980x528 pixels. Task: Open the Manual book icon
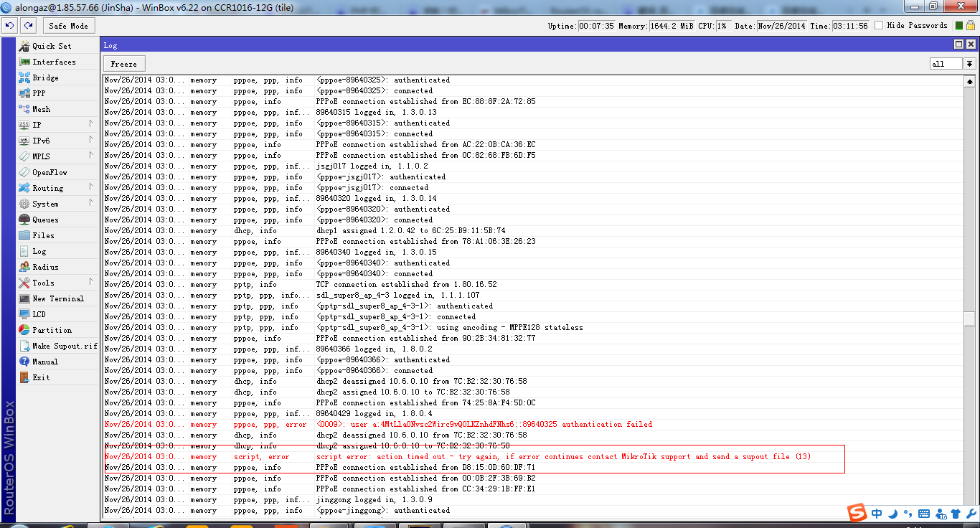coord(24,362)
